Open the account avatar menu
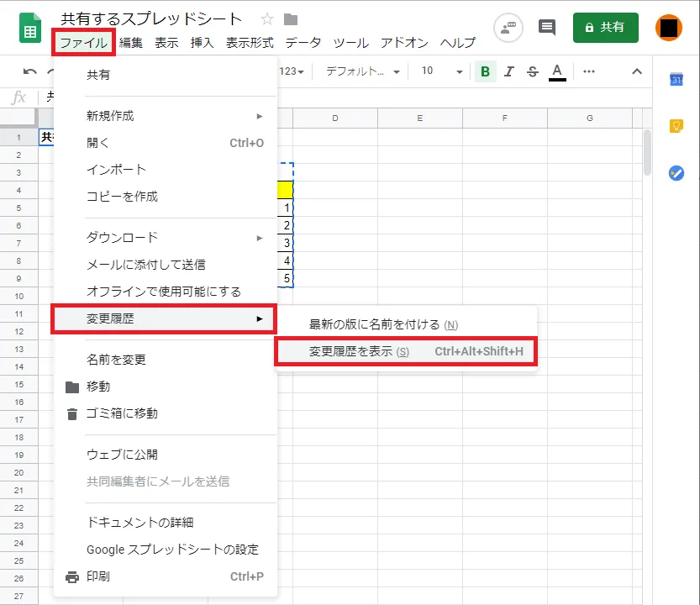The width and height of the screenshot is (700, 605). (x=668, y=28)
